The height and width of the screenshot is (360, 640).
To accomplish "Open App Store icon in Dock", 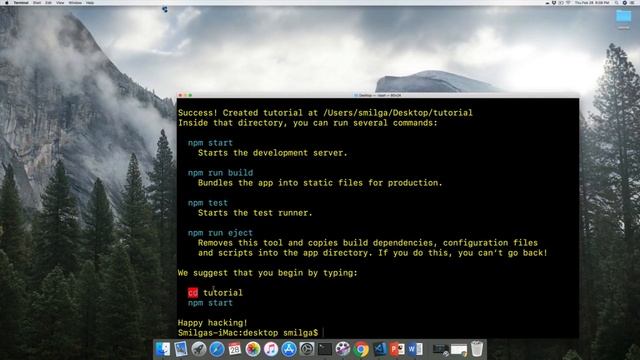I will tap(289, 349).
